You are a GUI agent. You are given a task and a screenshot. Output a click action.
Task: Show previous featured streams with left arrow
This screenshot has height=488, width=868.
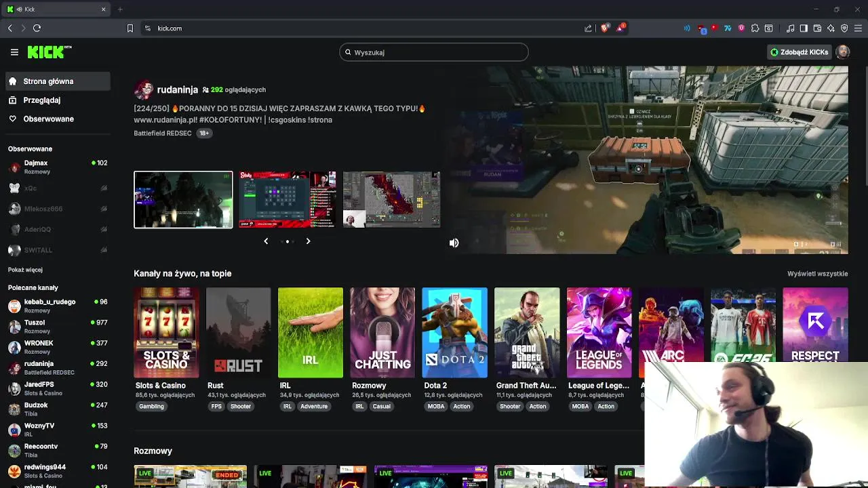[266, 241]
